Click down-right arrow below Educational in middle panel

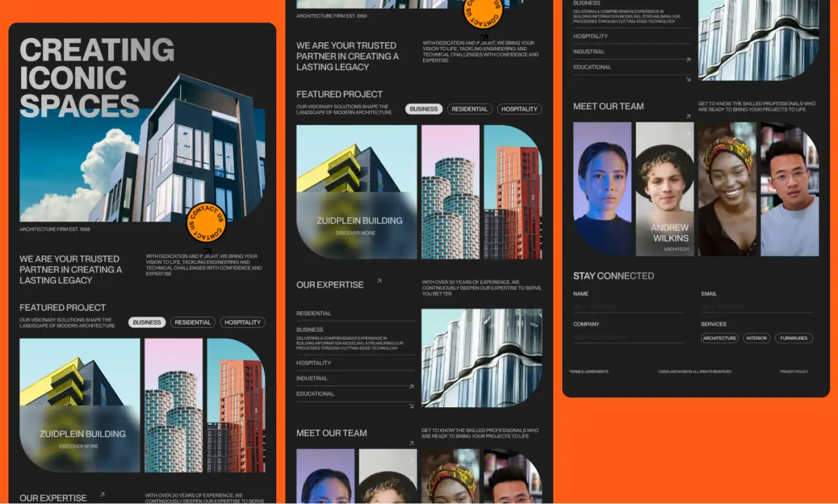[411, 406]
